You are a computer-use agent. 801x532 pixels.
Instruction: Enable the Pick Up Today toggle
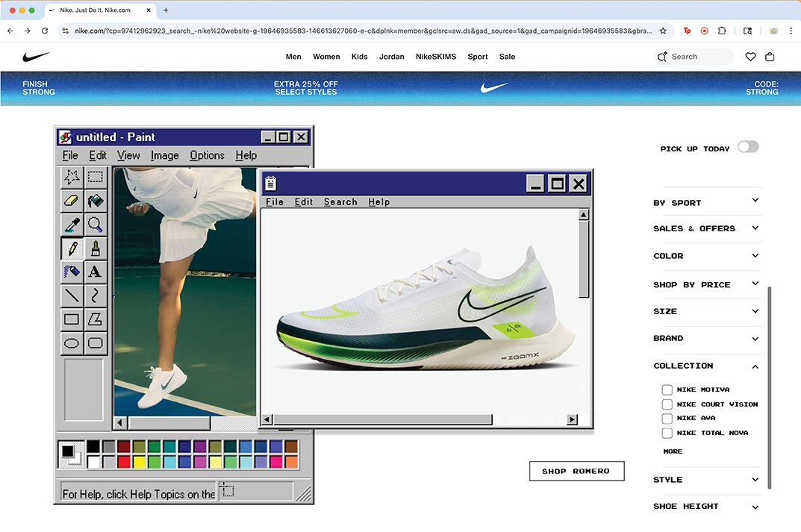pyautogui.click(x=748, y=147)
